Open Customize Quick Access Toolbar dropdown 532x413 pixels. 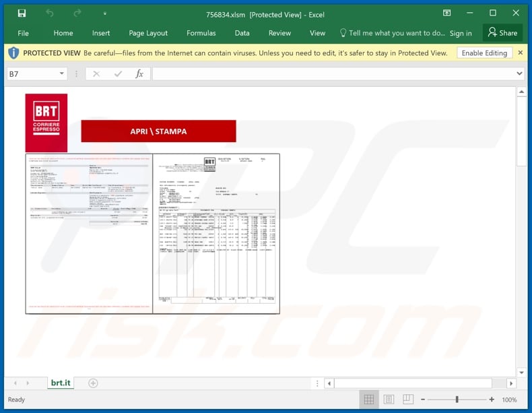(104, 13)
